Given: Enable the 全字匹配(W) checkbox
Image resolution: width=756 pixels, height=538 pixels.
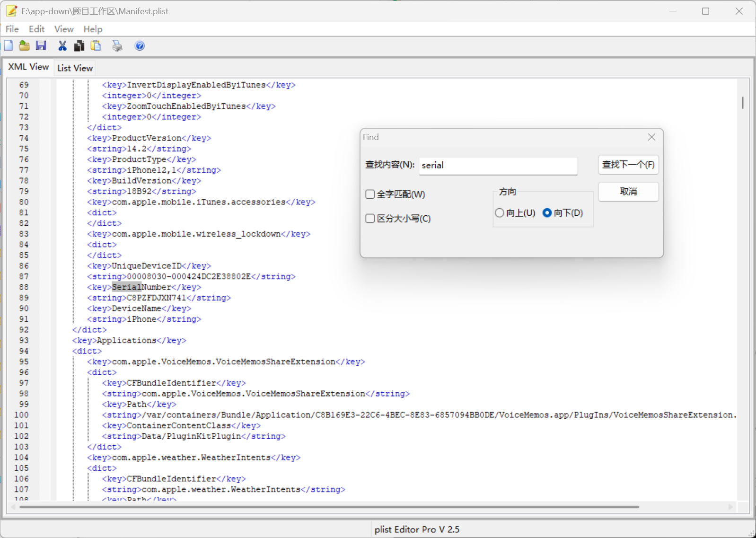Looking at the screenshot, I should [370, 194].
